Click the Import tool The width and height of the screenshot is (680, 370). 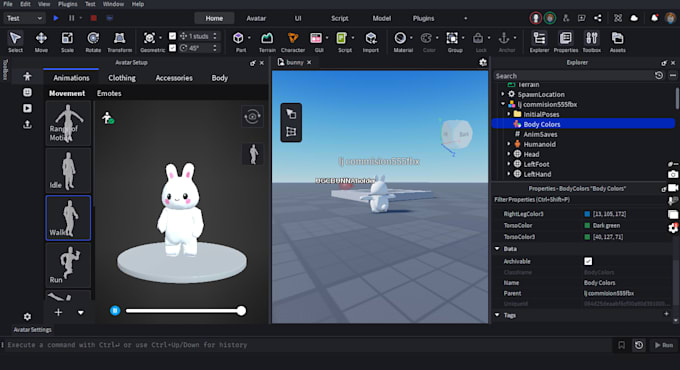click(371, 42)
